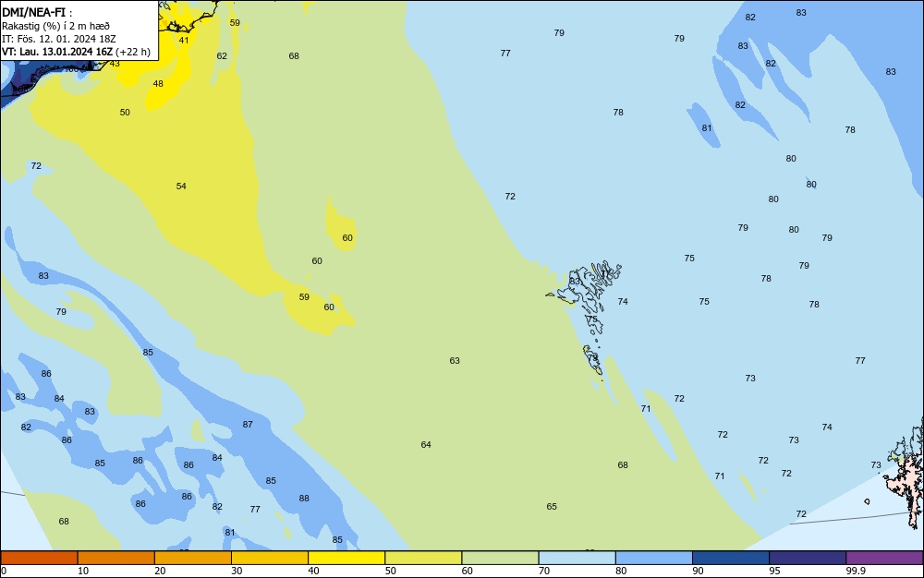This screenshot has width=924, height=578.
Task: Click the humidity value '87' on the map
Action: [x=248, y=425]
